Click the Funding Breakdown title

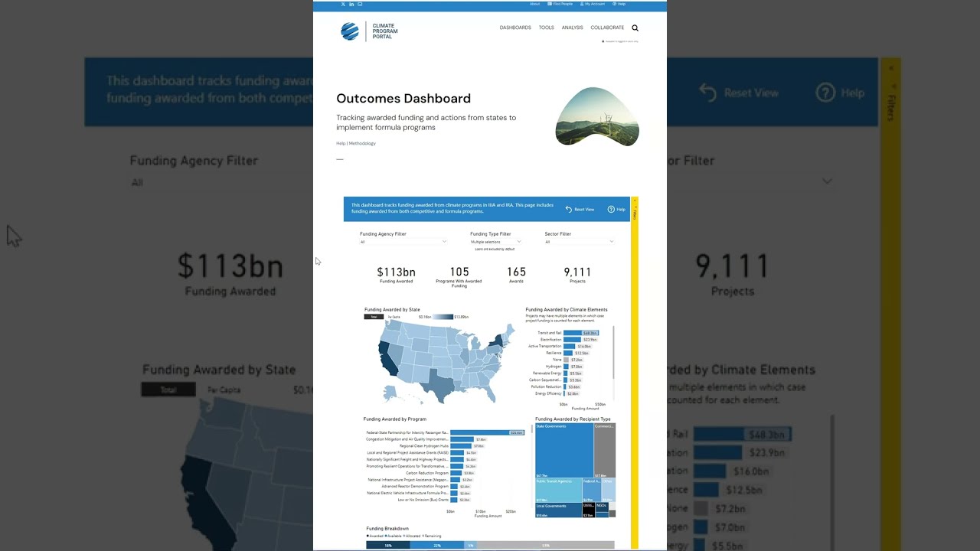click(387, 529)
